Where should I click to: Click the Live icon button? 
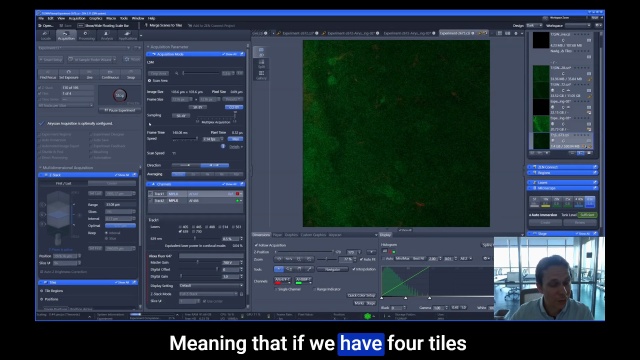coord(89,74)
